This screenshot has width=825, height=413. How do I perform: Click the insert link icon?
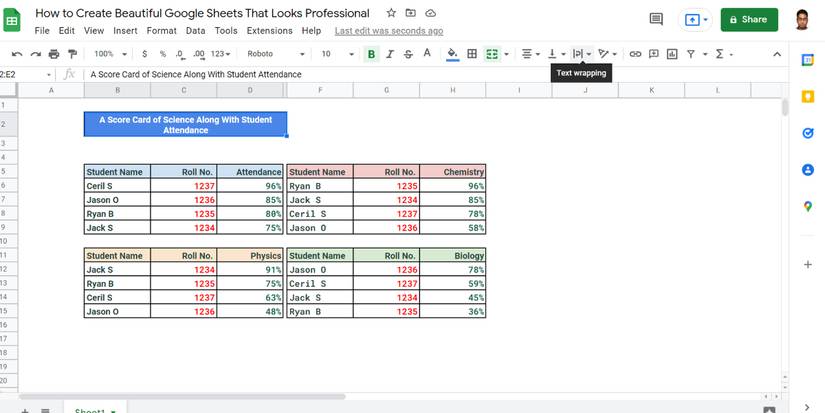click(x=636, y=54)
